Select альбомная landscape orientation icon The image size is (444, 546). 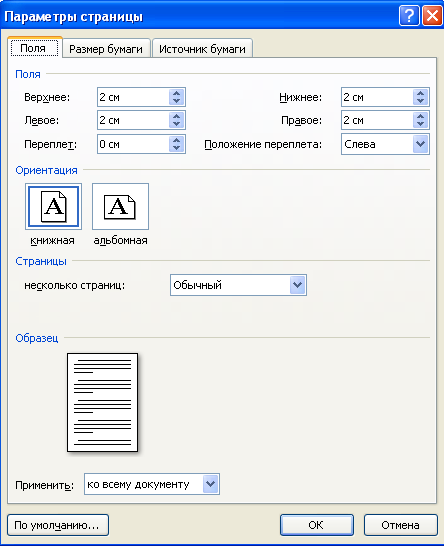point(120,206)
